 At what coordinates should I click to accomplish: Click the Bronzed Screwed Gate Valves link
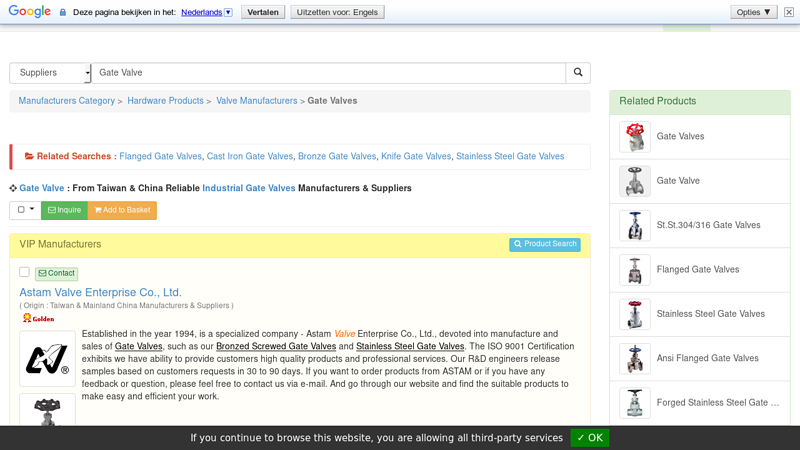276,346
